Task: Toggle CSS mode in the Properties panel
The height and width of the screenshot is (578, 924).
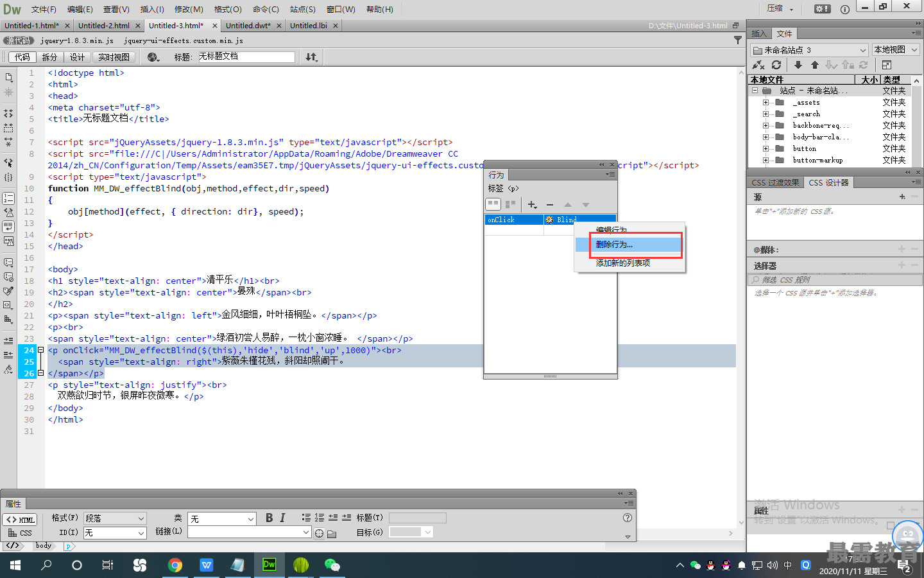Action: (x=20, y=533)
